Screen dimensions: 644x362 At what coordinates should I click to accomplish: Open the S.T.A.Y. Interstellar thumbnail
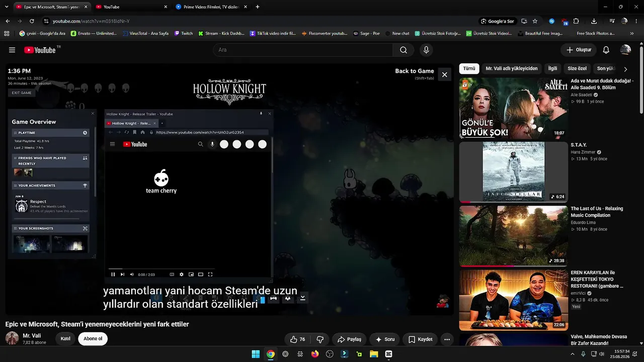click(x=513, y=172)
